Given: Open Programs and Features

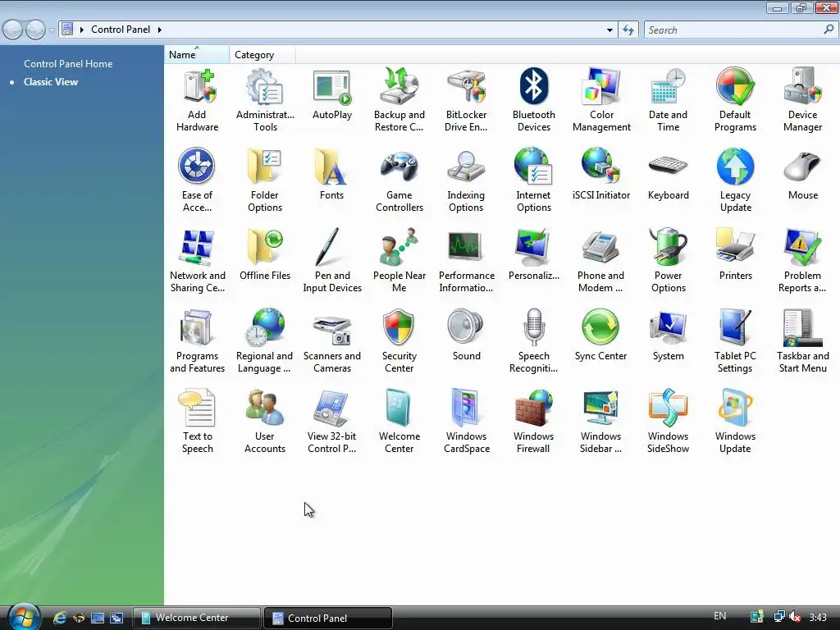Looking at the screenshot, I should [197, 341].
